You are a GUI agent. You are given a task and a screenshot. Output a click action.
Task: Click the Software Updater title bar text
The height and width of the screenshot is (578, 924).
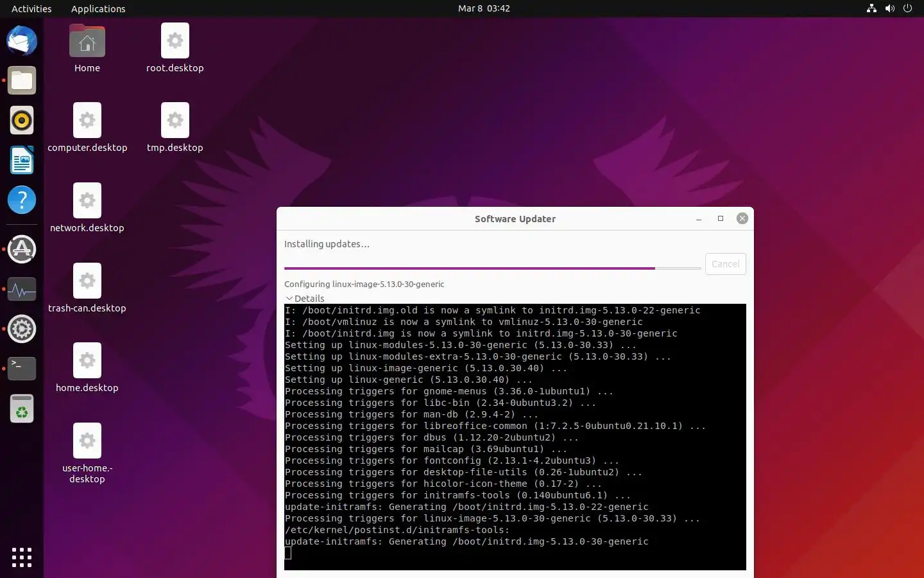[515, 219]
